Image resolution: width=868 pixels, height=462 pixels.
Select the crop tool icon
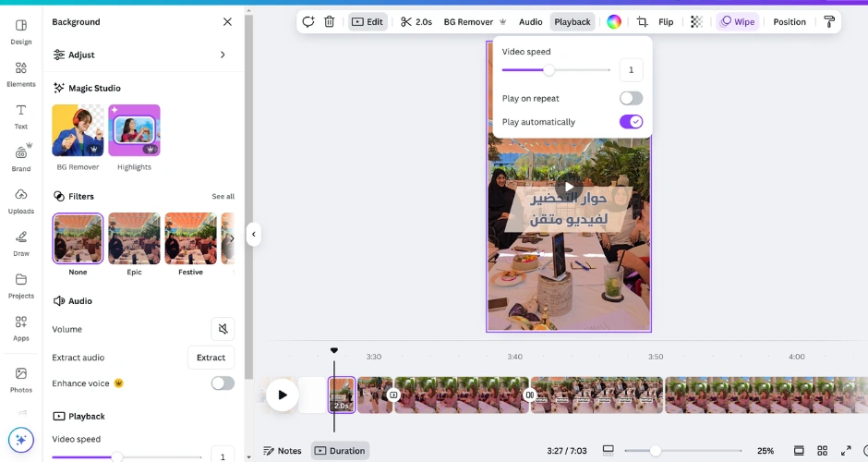click(642, 21)
